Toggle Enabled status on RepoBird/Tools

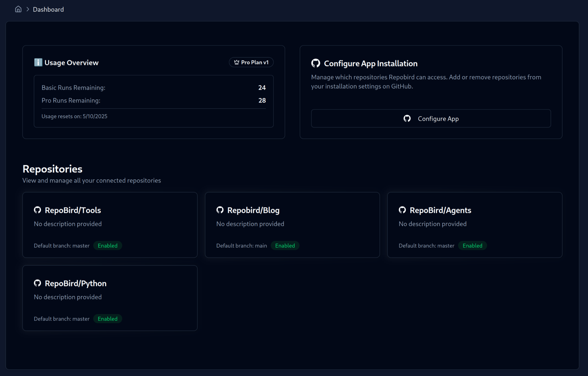tap(108, 245)
